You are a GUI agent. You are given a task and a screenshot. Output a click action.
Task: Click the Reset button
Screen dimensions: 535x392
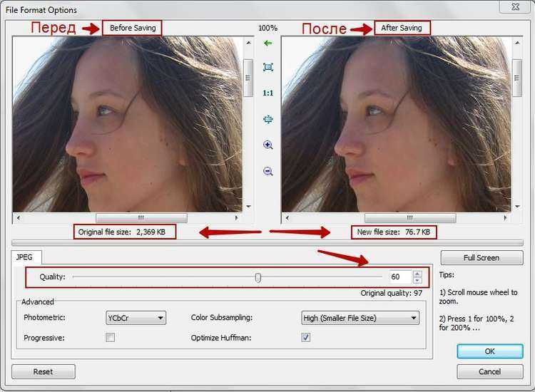44,371
